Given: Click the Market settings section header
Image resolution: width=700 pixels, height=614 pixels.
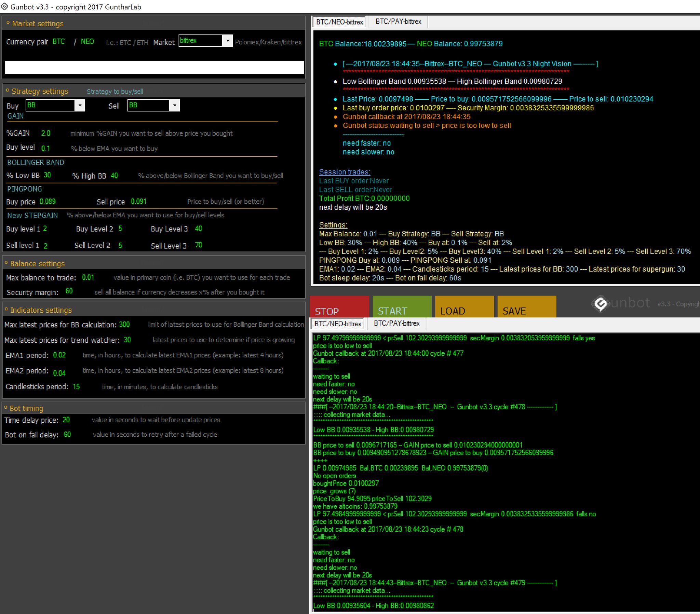Looking at the screenshot, I should [153, 24].
